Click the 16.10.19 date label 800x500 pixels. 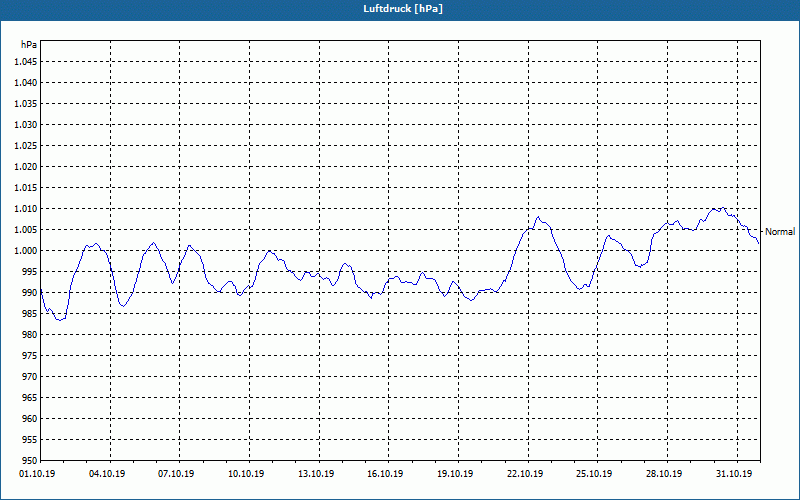coord(385,473)
